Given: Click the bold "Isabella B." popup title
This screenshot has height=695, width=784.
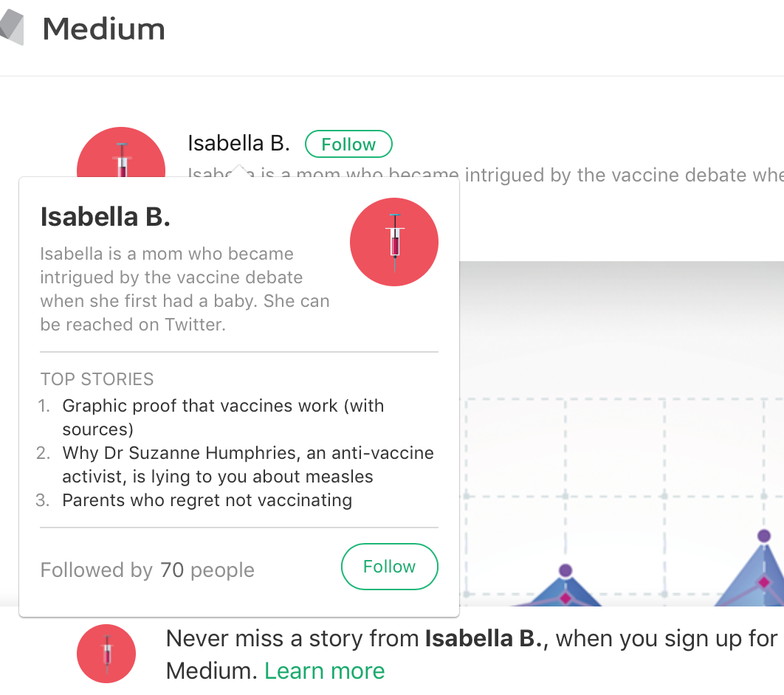Looking at the screenshot, I should 106,216.
